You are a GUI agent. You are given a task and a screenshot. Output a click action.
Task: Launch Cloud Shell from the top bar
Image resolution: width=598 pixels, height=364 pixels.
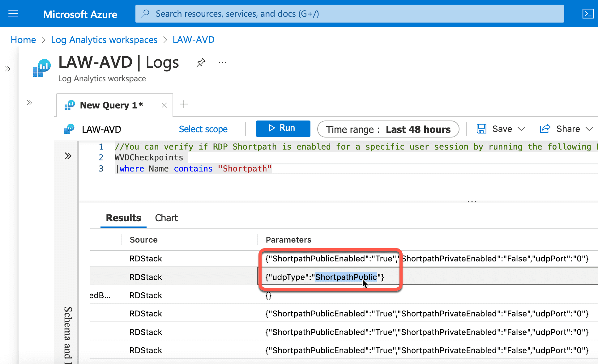(x=588, y=14)
